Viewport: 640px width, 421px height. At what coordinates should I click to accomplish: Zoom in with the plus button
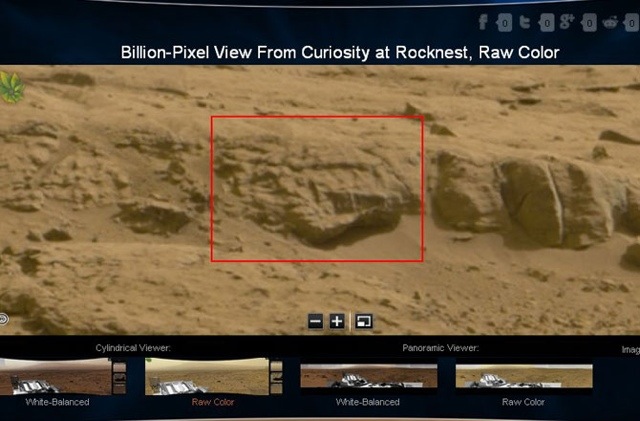337,321
